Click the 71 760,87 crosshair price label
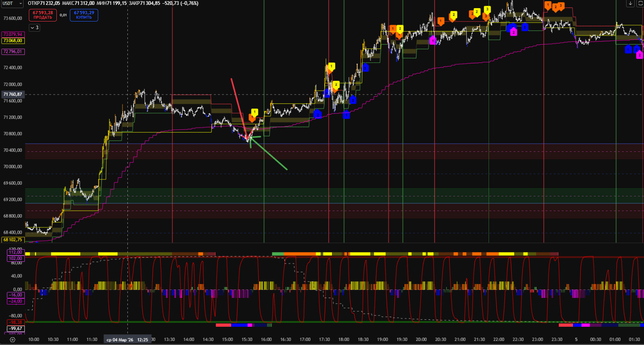This screenshot has height=345, width=644. coord(13,94)
